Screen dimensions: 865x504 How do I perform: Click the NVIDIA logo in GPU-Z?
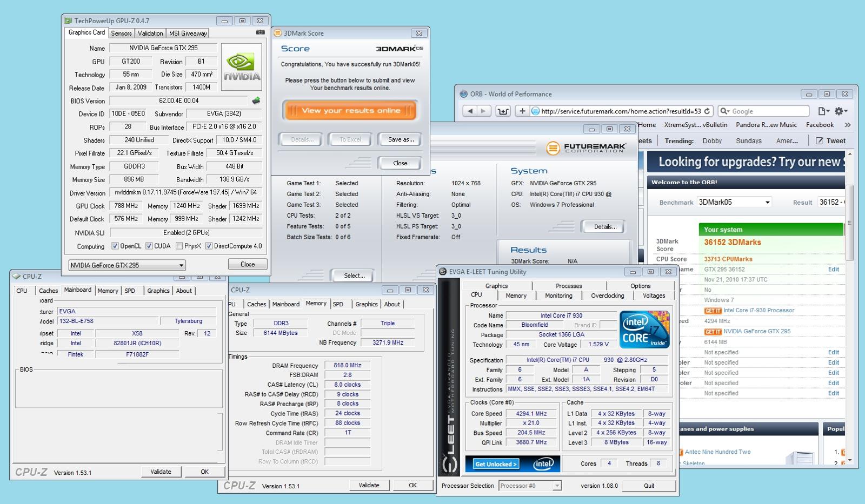tap(242, 67)
